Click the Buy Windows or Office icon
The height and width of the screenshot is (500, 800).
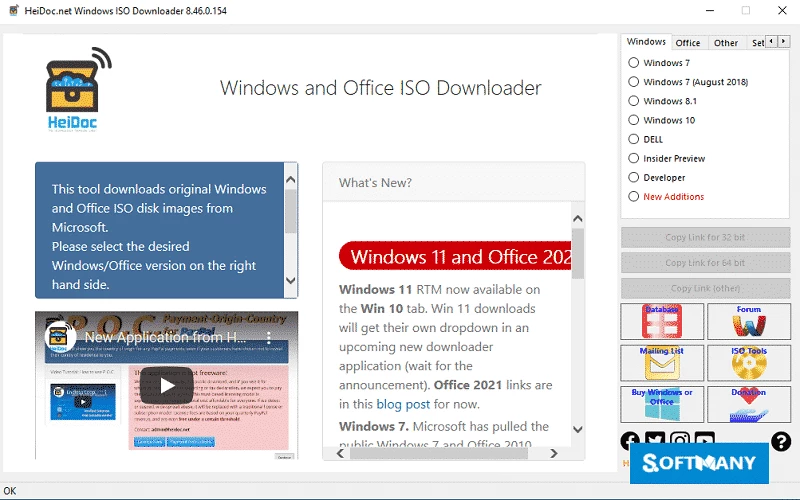coord(662,404)
